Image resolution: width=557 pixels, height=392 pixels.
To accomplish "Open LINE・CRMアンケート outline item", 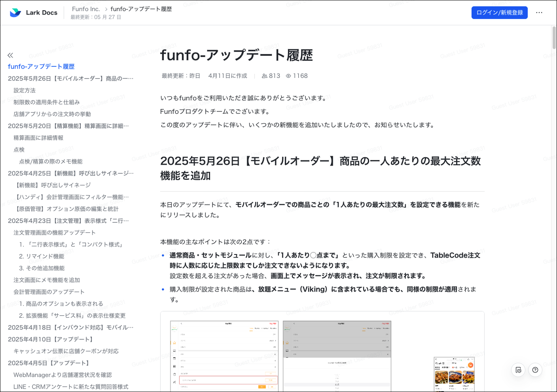I will tap(71, 386).
